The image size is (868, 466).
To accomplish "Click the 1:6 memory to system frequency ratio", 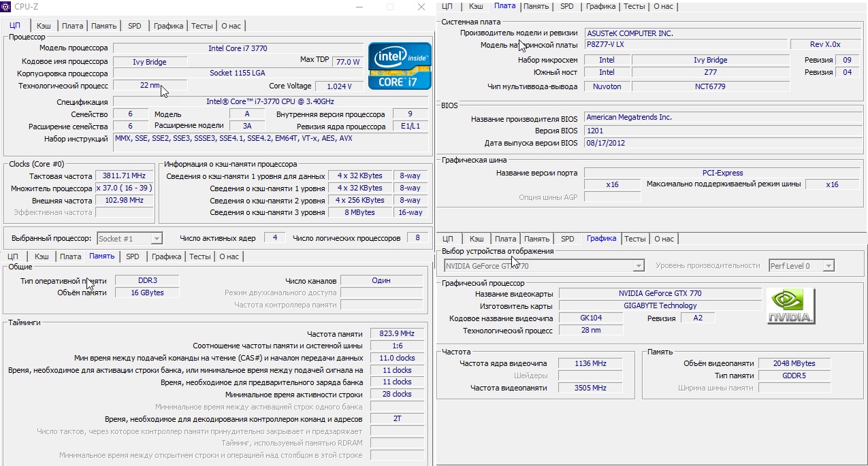I will tap(397, 346).
